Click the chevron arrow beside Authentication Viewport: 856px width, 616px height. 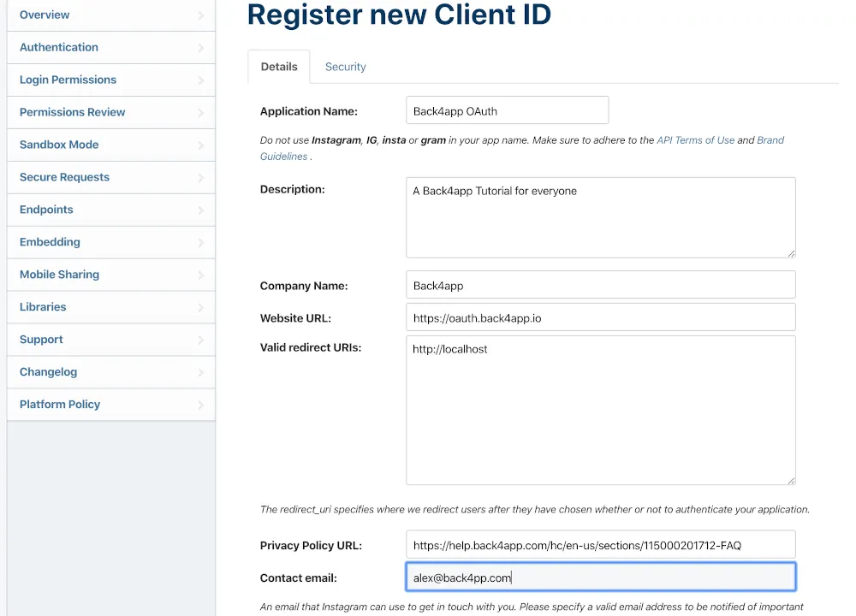point(201,48)
